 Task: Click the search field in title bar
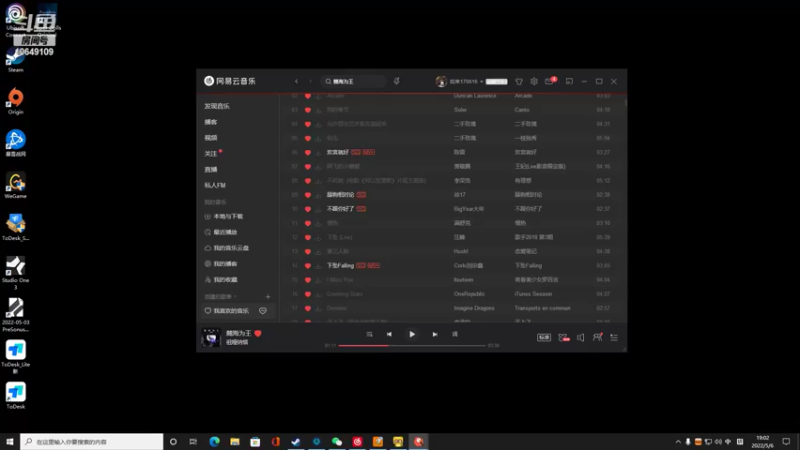[x=353, y=81]
